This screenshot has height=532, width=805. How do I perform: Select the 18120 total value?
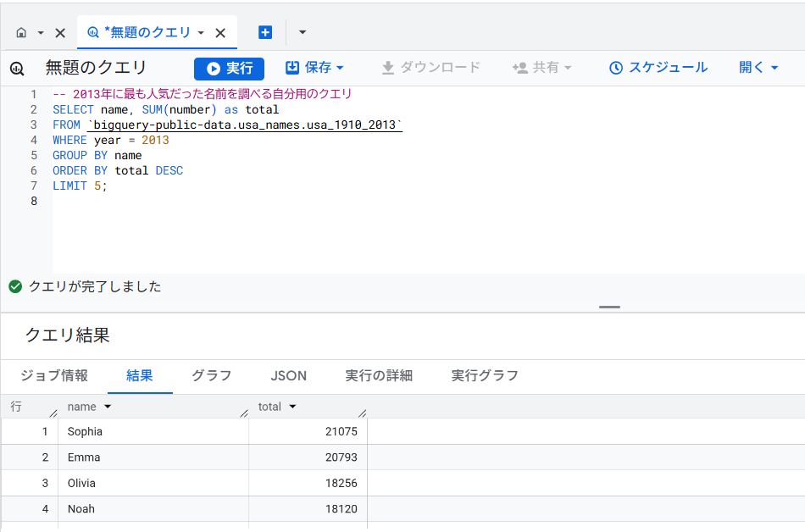341,508
